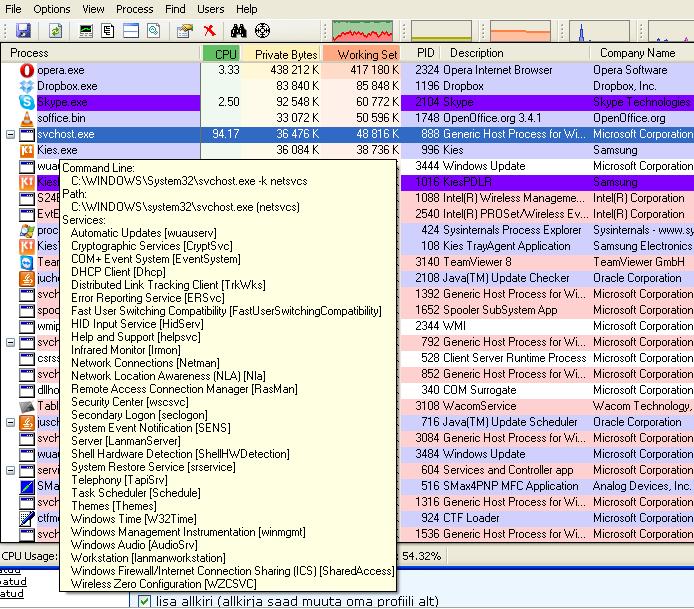Screen dimensions: 694x609
Task: Sort by the PID column header
Action: pos(421,53)
